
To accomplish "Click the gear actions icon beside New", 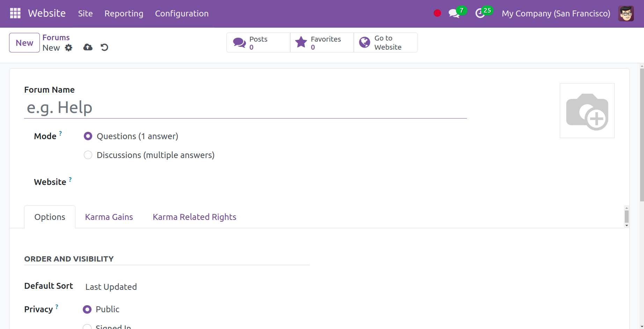I will tap(69, 48).
